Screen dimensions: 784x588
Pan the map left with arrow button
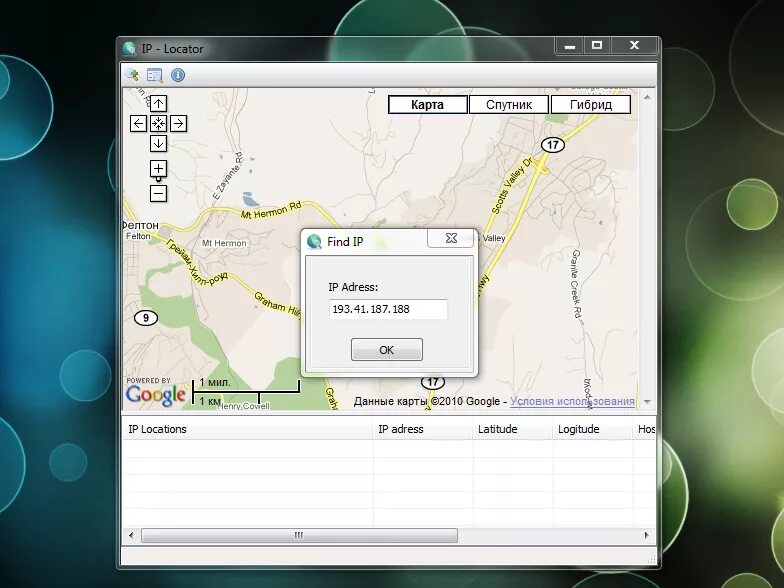(138, 123)
